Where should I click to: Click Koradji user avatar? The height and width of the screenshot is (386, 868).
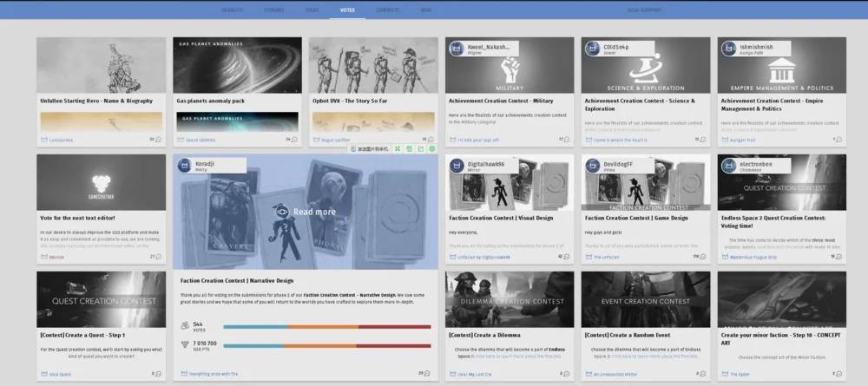pos(184,166)
